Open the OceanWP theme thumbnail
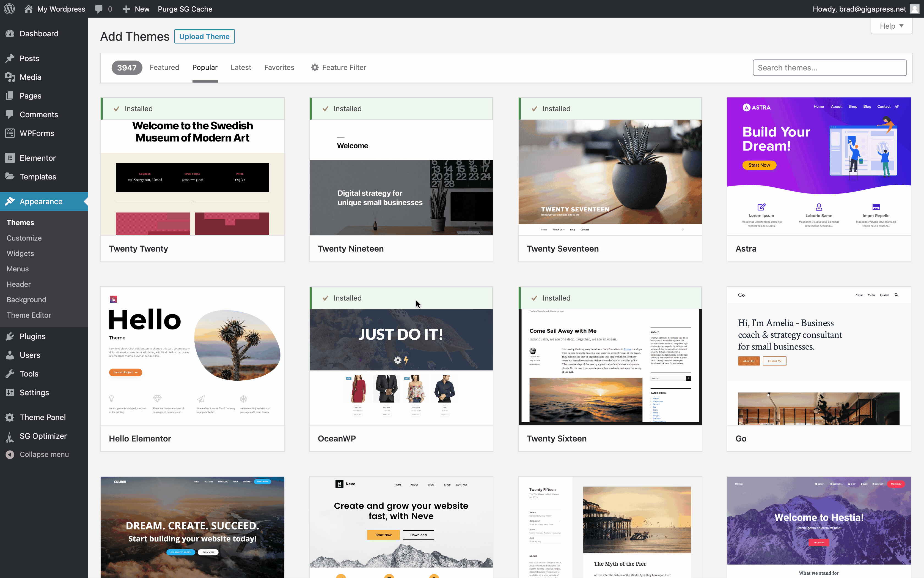Screen dimensions: 924x578 tap(401, 367)
